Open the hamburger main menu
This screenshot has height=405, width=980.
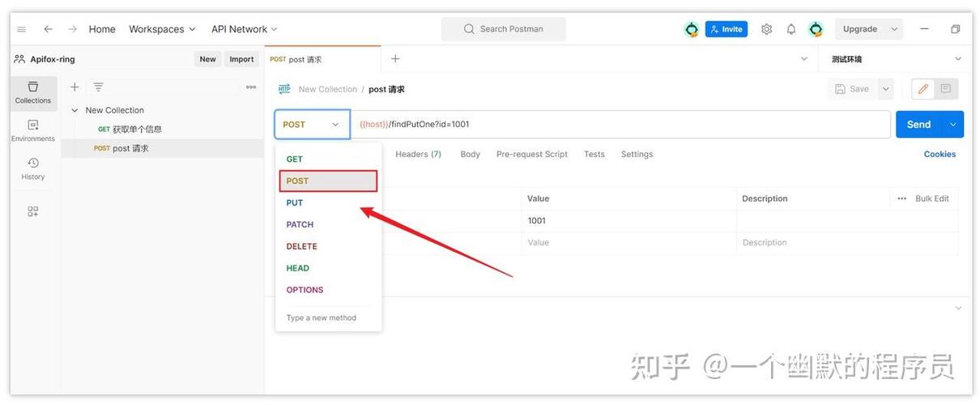[x=21, y=29]
